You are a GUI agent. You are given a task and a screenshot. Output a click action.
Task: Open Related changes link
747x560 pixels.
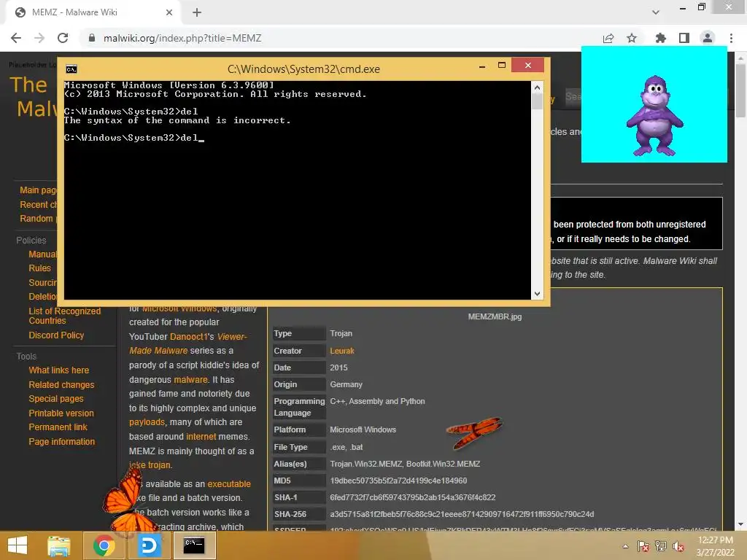click(61, 385)
